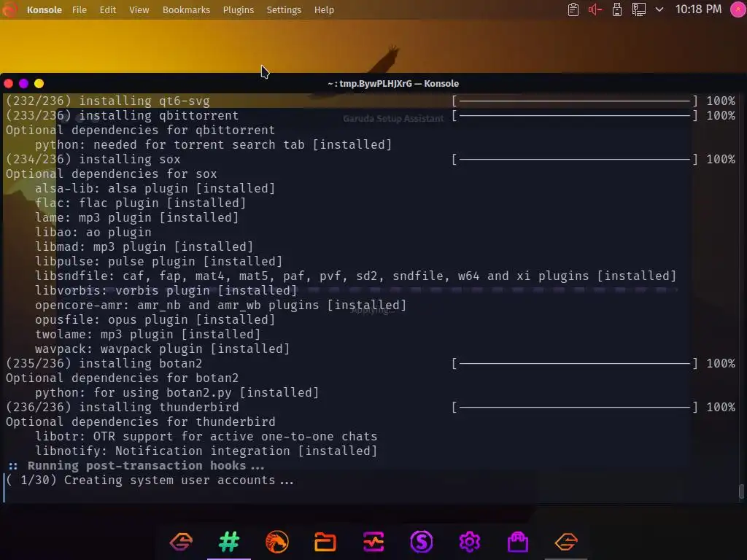
Task: Click the Konsole window title bar text
Action: [x=393, y=84]
